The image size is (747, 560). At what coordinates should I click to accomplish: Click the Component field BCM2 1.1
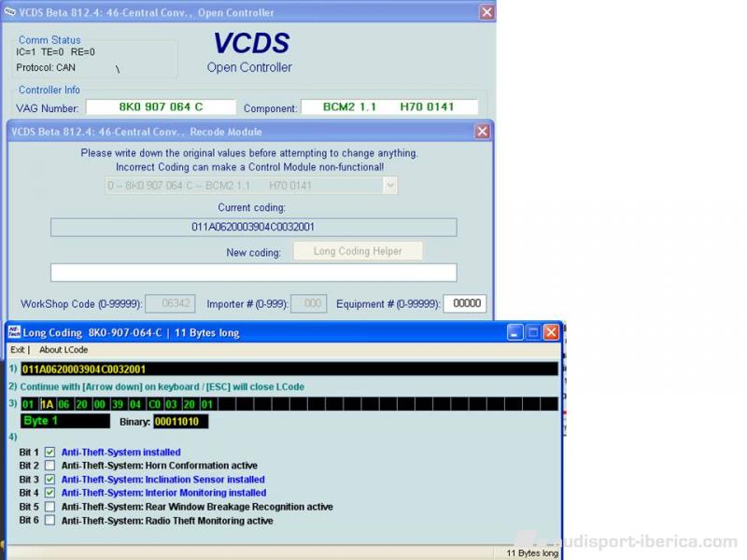pyautogui.click(x=389, y=107)
